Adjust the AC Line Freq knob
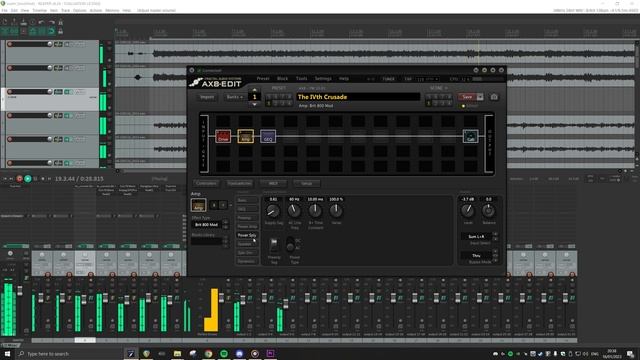 (x=294, y=211)
